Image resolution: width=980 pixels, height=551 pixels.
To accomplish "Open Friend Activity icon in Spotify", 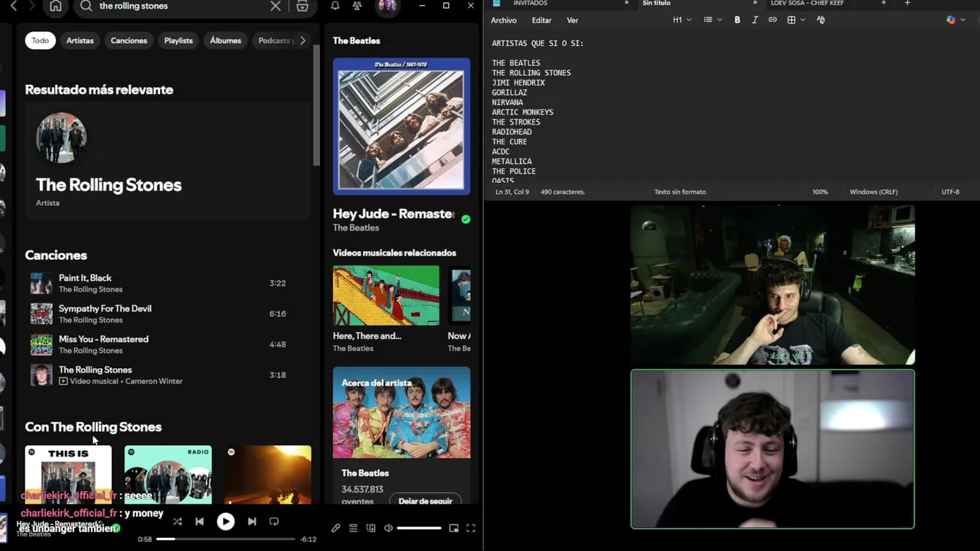I will click(x=358, y=6).
